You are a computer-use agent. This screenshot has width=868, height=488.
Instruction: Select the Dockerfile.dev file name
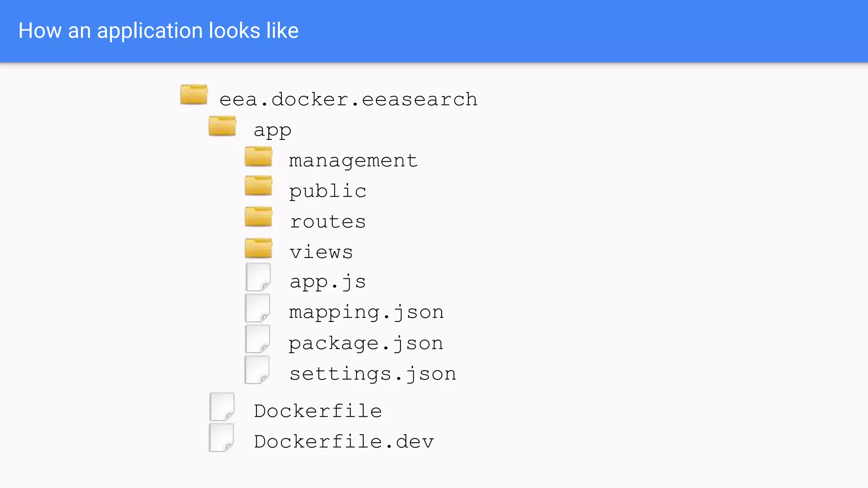[x=344, y=441]
